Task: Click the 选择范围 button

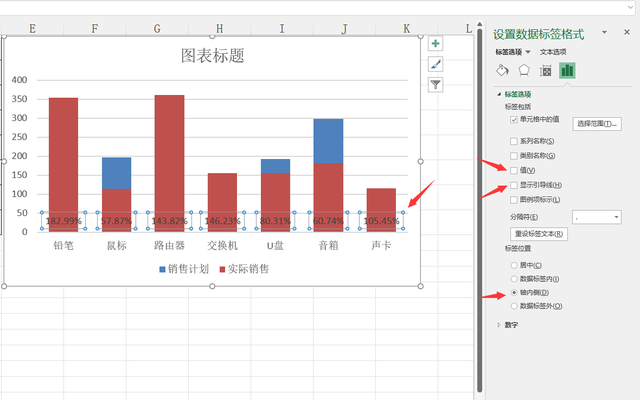Action: pos(597,124)
